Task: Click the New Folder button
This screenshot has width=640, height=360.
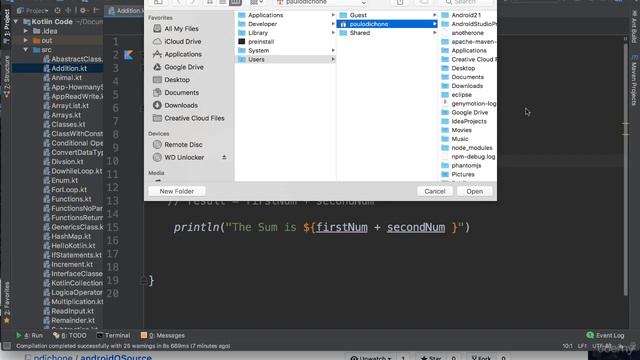Action: coord(177,191)
